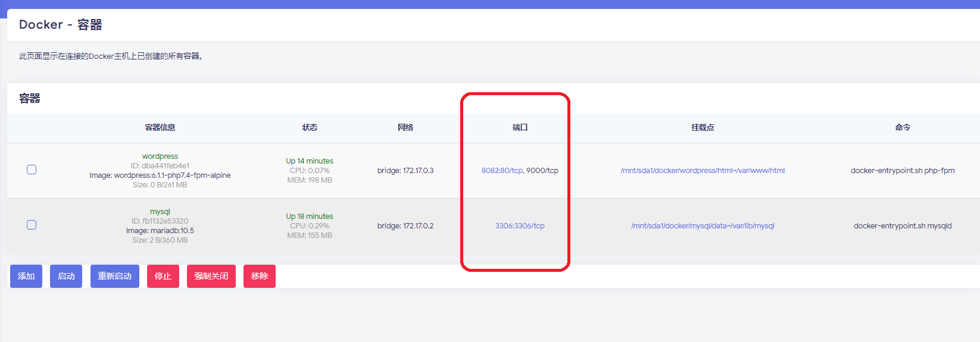Click the Size: 2 B/360 MB text
Screen dimensions: 980x342
[160, 240]
